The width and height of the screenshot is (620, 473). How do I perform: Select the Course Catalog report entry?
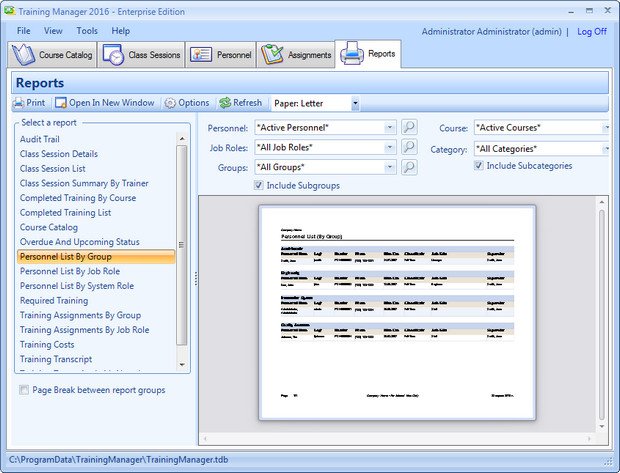[x=49, y=227]
